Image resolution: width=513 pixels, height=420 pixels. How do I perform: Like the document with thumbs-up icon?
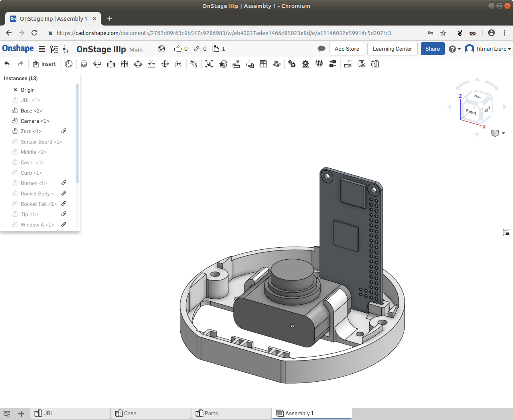pyautogui.click(x=178, y=49)
